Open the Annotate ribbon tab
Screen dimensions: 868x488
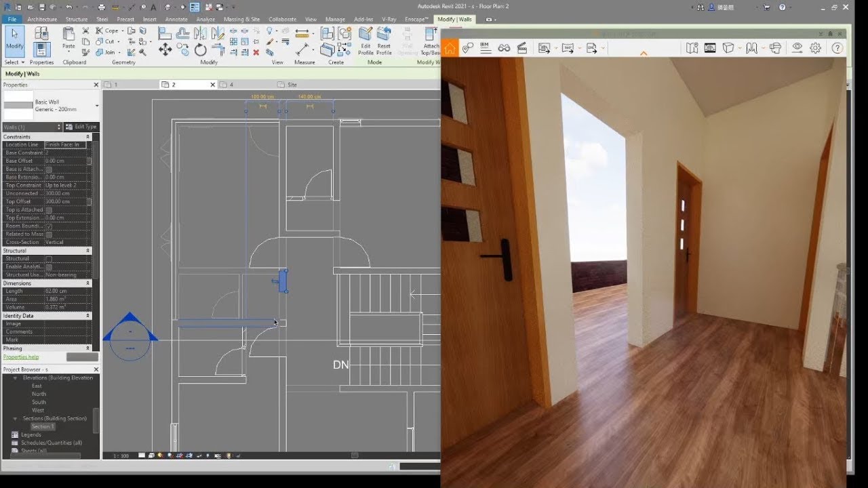tap(176, 20)
